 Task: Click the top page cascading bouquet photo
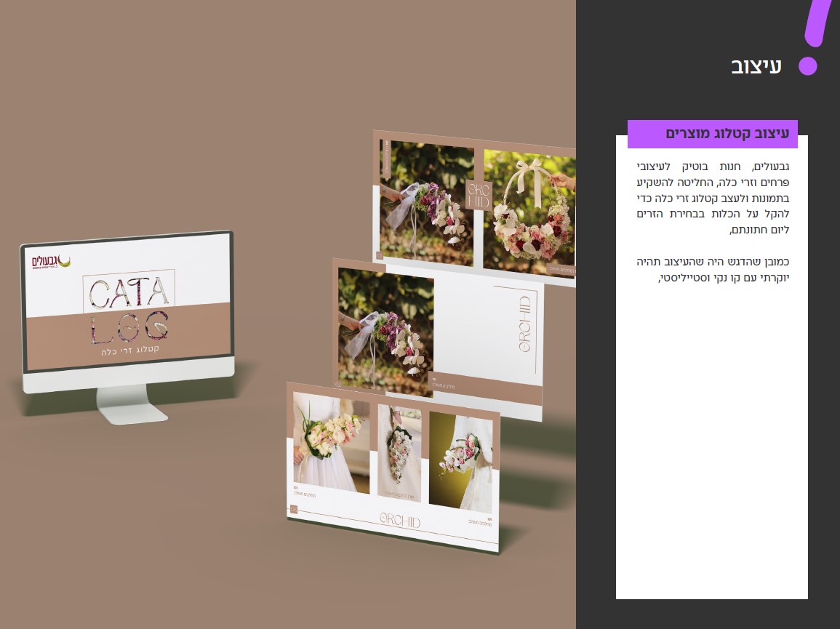coord(427,203)
